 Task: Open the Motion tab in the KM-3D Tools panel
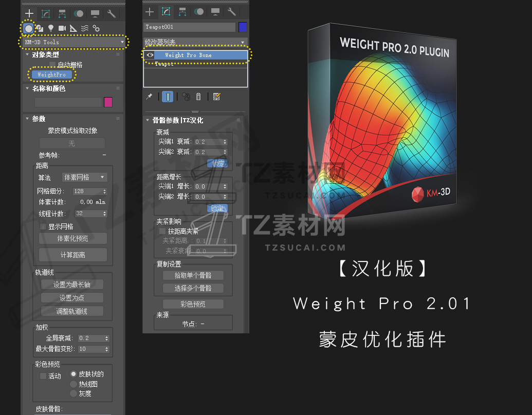click(x=79, y=13)
